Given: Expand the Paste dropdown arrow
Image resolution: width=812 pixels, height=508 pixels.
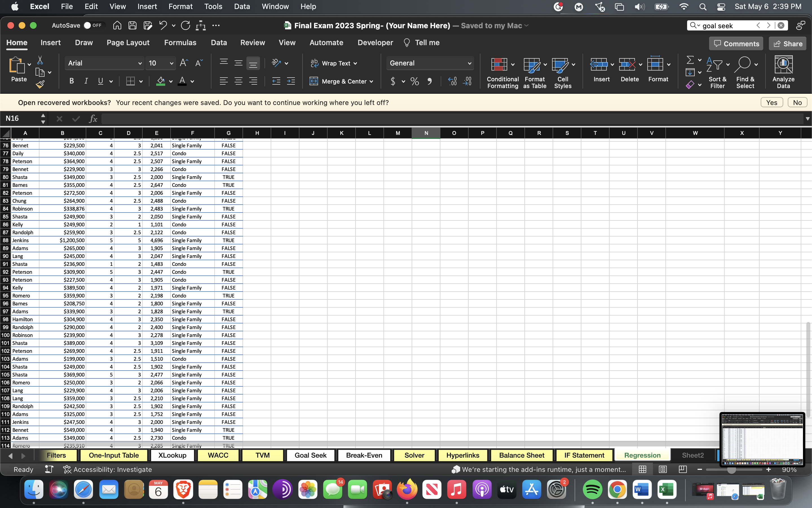Looking at the screenshot, I should pyautogui.click(x=29, y=65).
